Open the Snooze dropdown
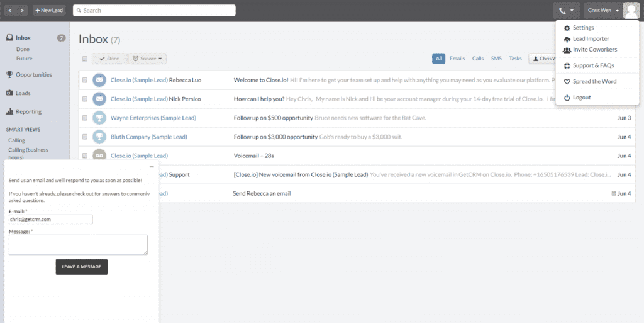Viewport: 644px width, 323px height. 147,59
